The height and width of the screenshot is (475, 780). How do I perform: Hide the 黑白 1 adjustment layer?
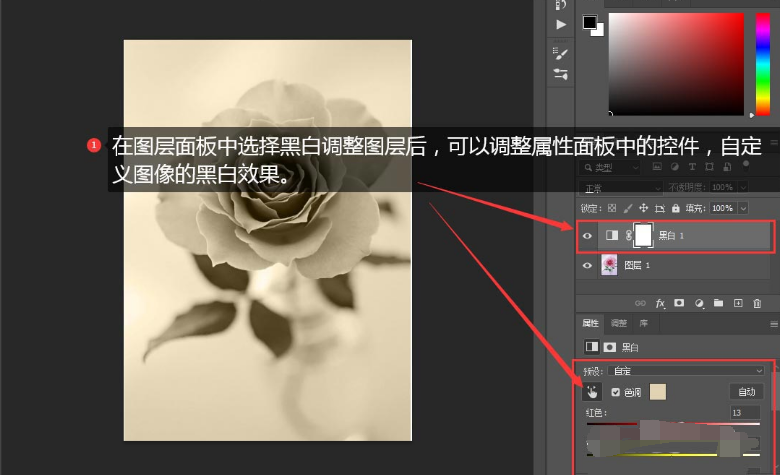coord(588,236)
